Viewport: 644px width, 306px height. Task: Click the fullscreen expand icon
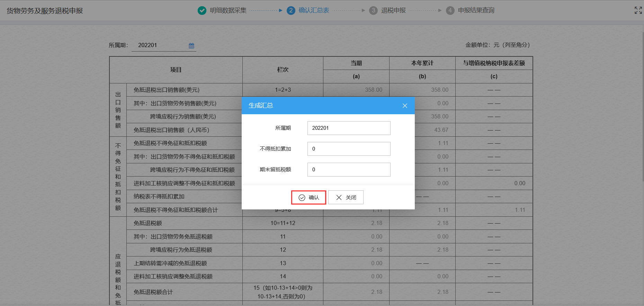coord(638,10)
